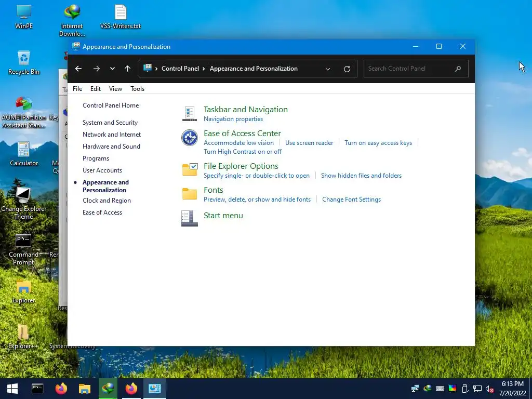The height and width of the screenshot is (399, 532).
Task: Open Ease of Access sidebar link
Action: click(x=102, y=212)
